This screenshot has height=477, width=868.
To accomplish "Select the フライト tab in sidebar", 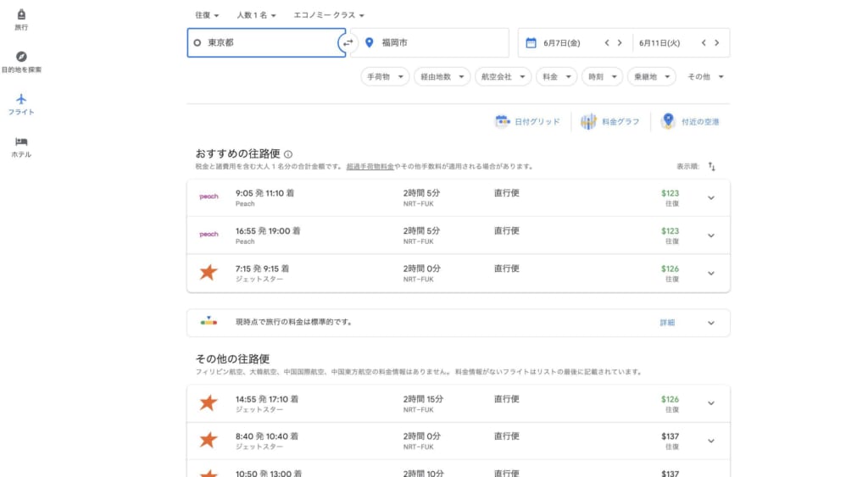I will [21, 104].
